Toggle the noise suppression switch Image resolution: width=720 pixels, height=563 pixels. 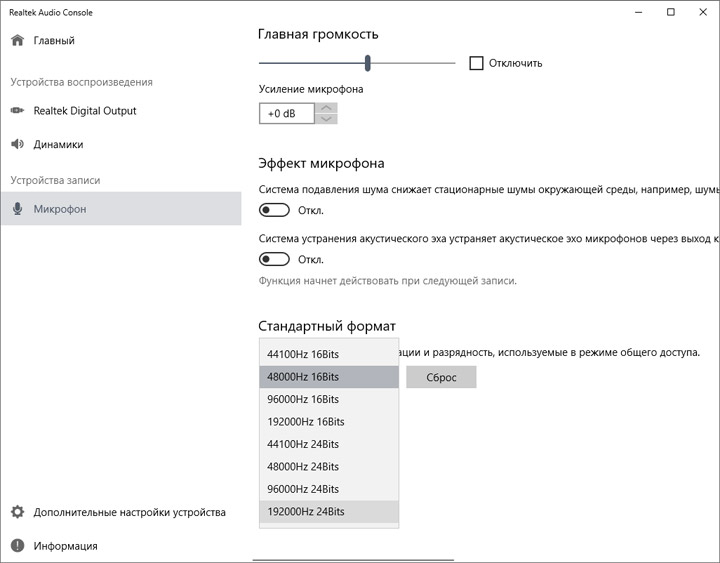274,210
